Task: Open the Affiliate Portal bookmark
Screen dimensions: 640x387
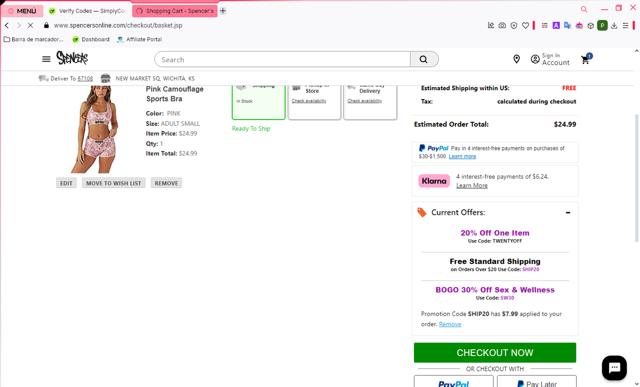Action: point(139,39)
